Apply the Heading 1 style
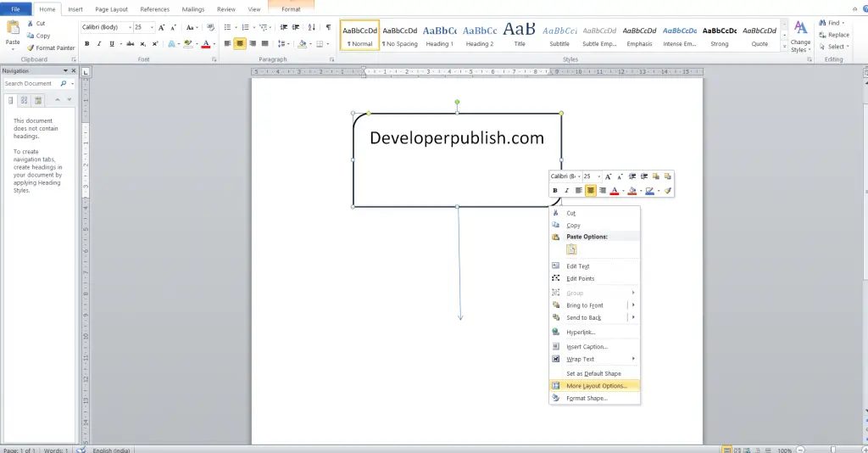This screenshot has height=453, width=868. pos(440,36)
